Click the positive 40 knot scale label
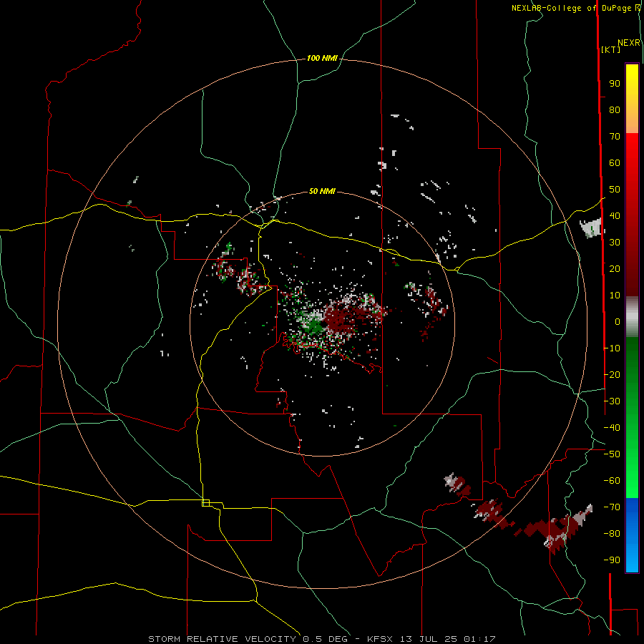 click(615, 216)
